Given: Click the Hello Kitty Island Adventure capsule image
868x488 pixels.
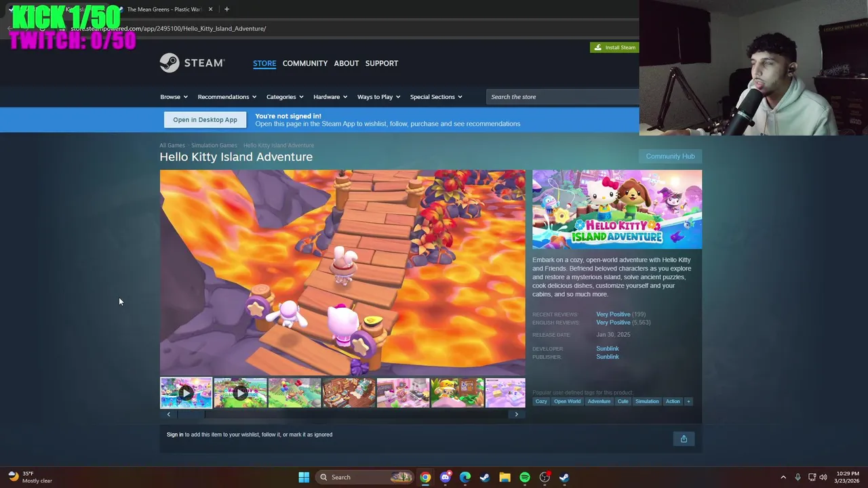Looking at the screenshot, I should click(x=617, y=209).
